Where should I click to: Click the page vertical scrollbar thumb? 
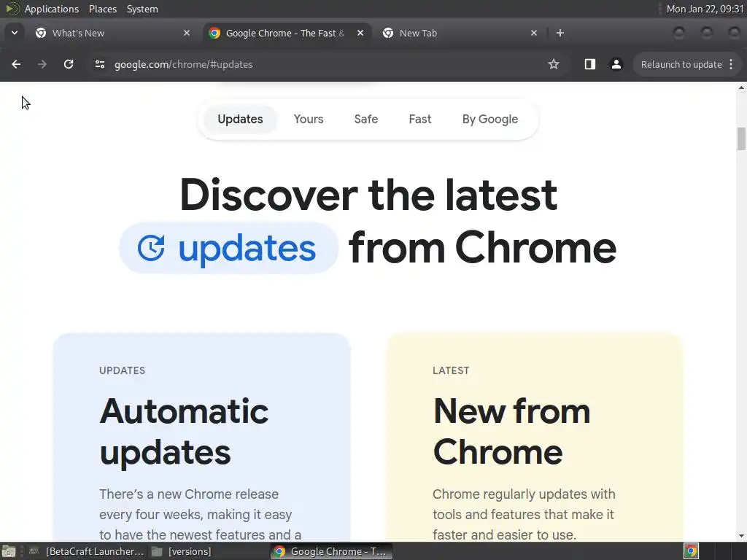[x=741, y=139]
